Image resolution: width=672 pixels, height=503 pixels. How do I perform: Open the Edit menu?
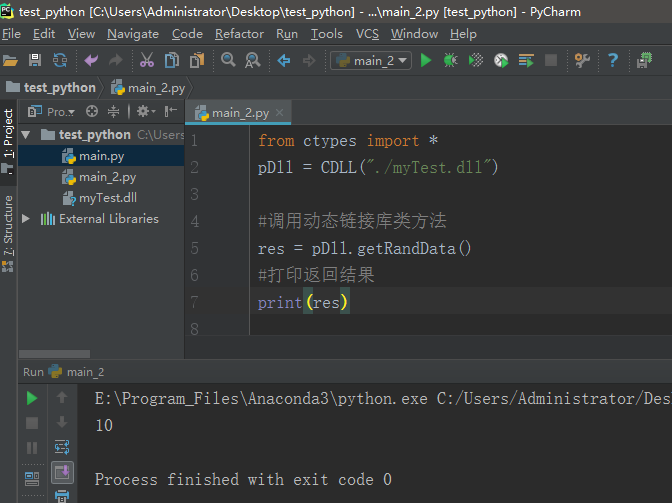(44, 34)
